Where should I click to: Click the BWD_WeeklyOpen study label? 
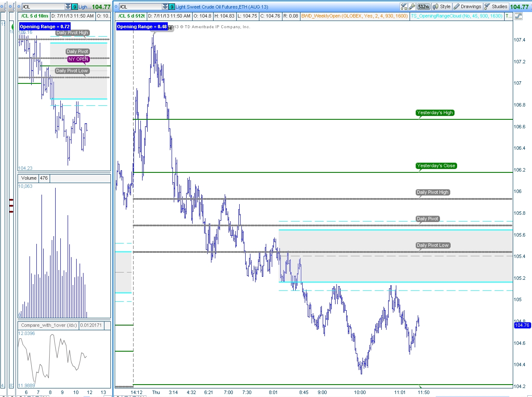(x=355, y=16)
